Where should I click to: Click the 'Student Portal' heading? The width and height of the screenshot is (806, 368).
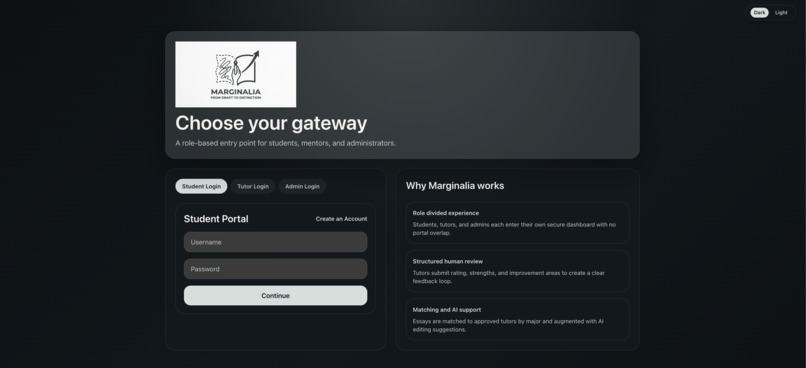[x=216, y=219]
